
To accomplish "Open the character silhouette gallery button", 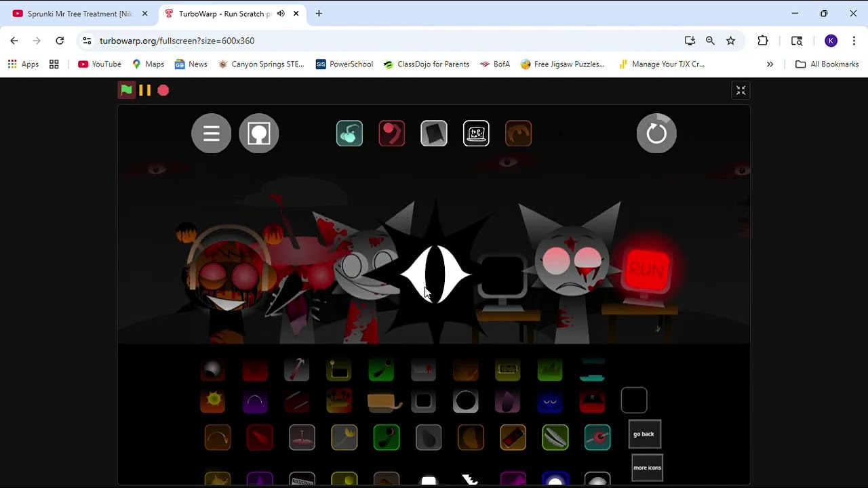I will pyautogui.click(x=259, y=134).
